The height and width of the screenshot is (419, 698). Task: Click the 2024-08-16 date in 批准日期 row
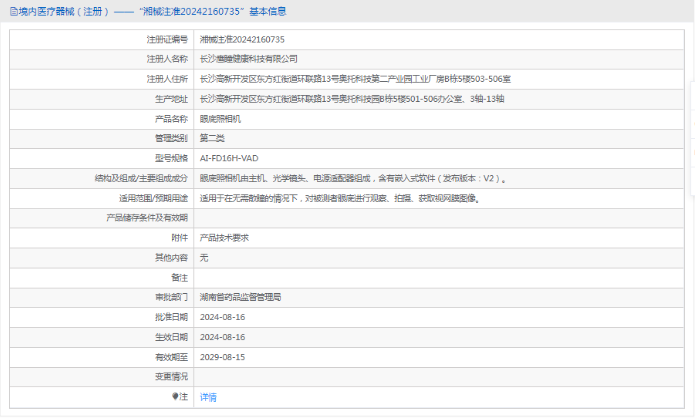point(223,317)
